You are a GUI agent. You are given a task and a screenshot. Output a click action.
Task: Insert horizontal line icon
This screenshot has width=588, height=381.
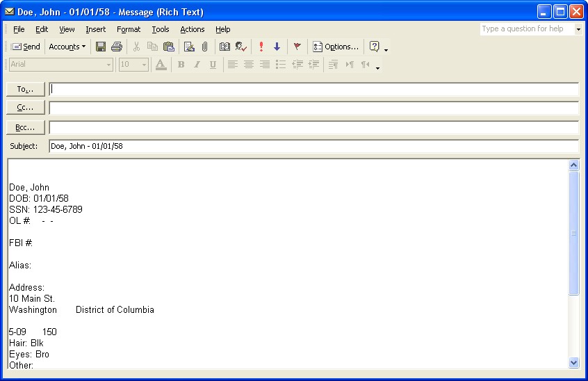point(333,65)
